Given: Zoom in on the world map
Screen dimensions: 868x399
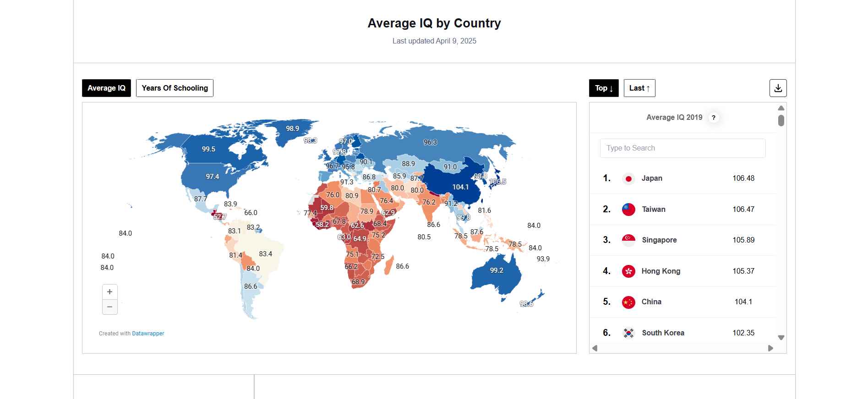Looking at the screenshot, I should [109, 291].
